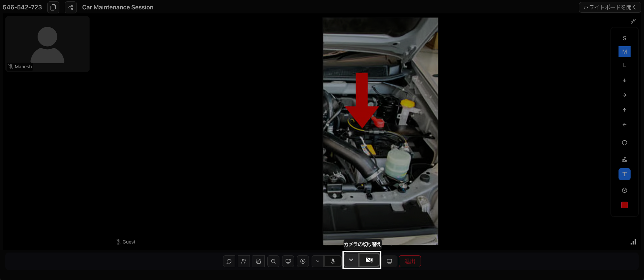Clear annotations with the circled X icon
The width and height of the screenshot is (644, 280).
[x=624, y=190]
